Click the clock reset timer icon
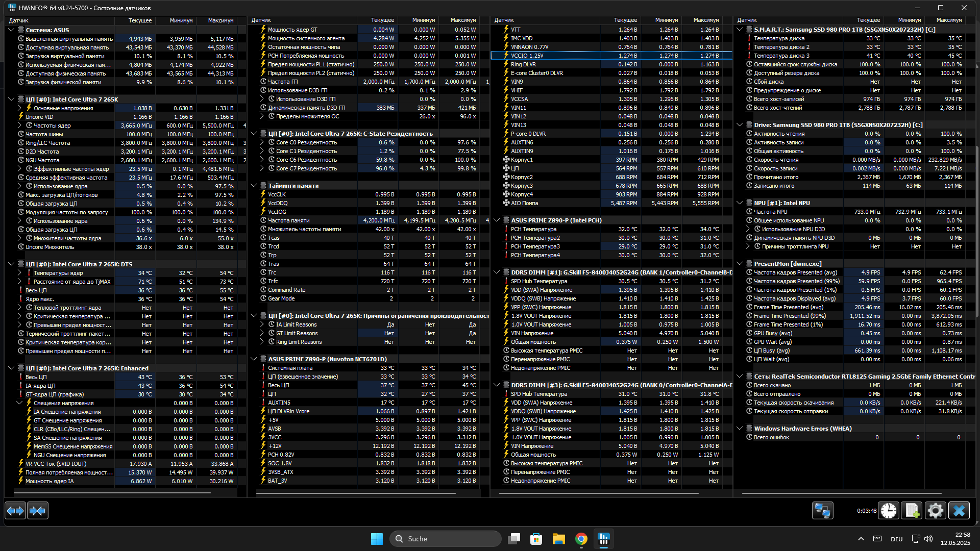The width and height of the screenshot is (980, 551). tap(889, 511)
